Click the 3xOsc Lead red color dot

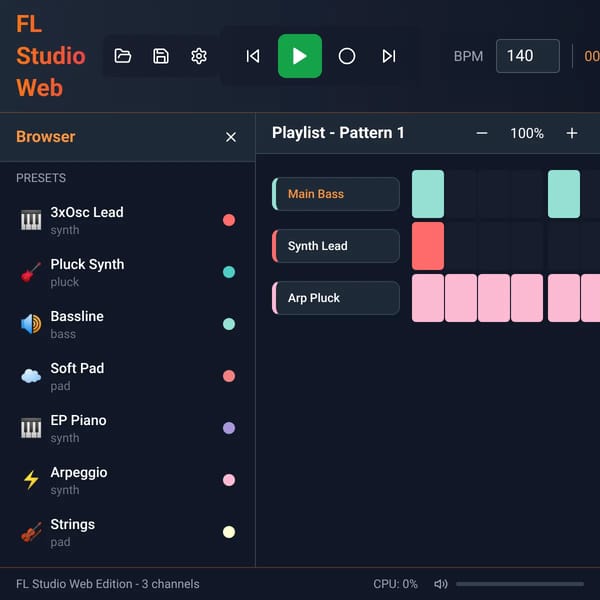[229, 220]
